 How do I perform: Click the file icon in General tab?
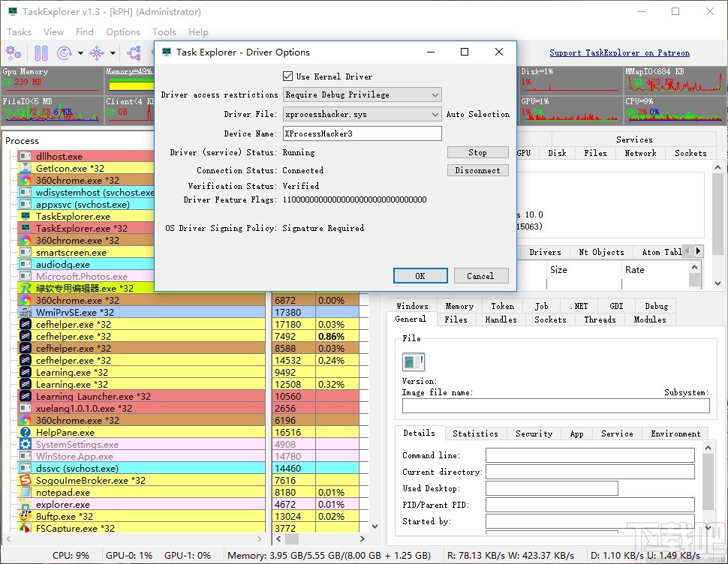(414, 362)
